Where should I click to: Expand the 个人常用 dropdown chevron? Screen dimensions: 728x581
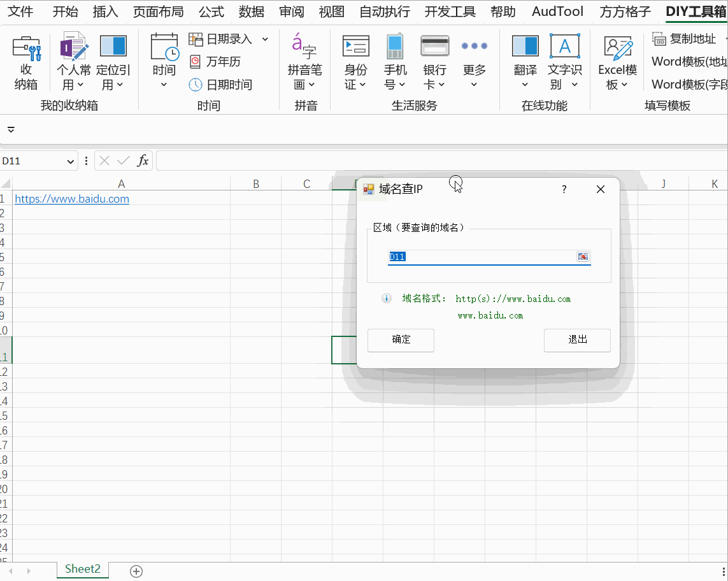[x=80, y=85]
